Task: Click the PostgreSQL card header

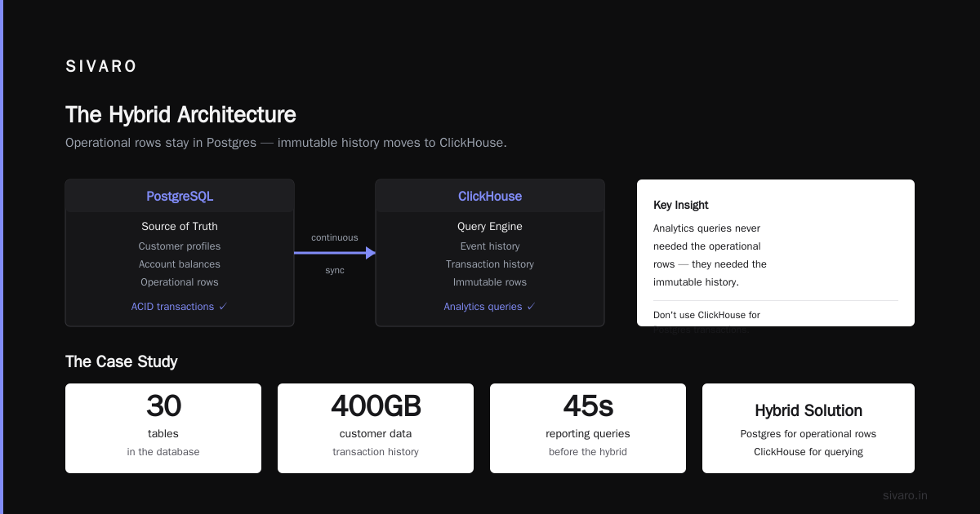Action: tap(180, 196)
